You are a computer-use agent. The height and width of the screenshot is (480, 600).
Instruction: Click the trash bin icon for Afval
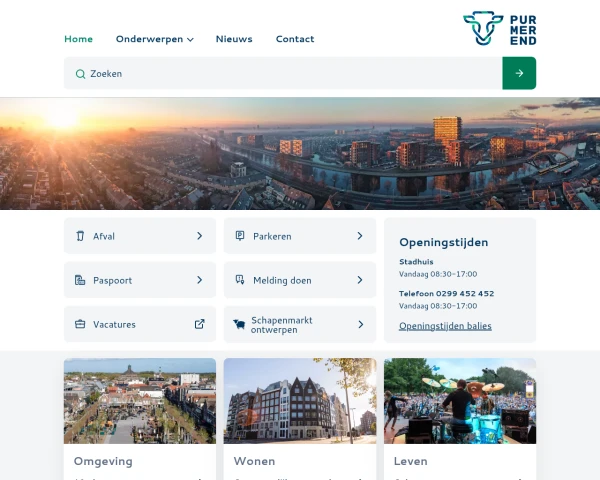point(80,236)
